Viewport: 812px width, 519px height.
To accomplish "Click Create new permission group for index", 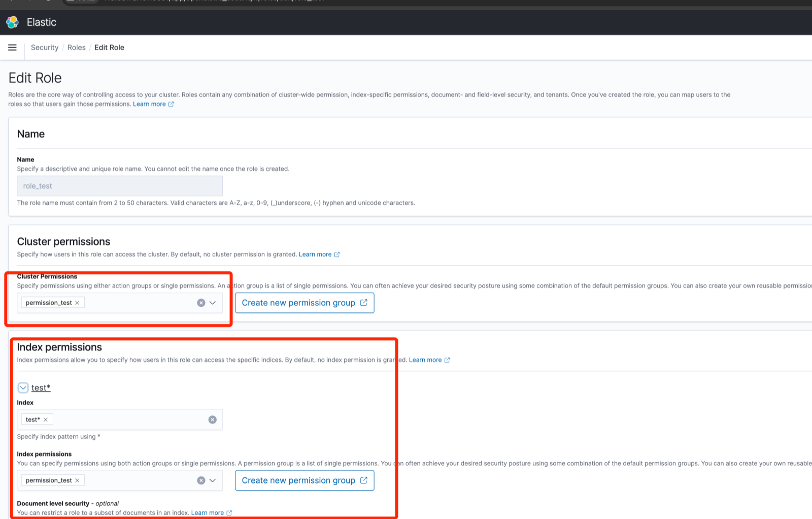I will (x=304, y=480).
